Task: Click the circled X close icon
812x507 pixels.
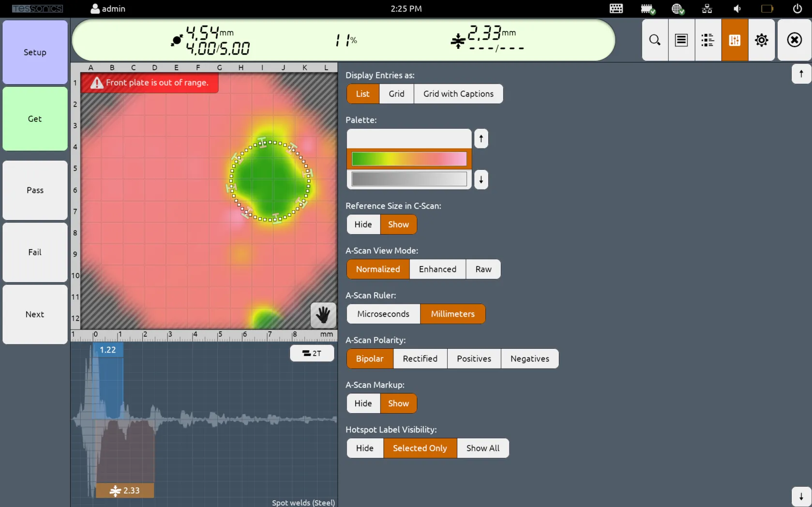Action: (x=794, y=40)
